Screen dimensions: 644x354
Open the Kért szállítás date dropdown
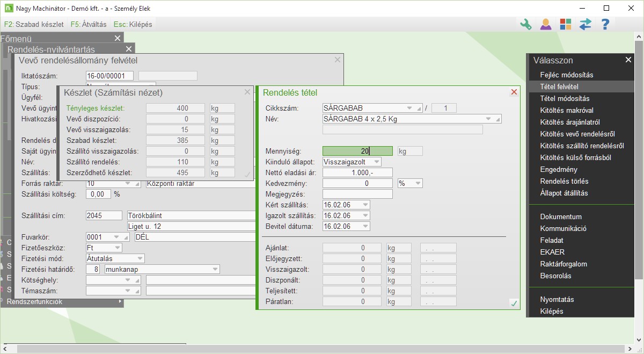(365, 205)
